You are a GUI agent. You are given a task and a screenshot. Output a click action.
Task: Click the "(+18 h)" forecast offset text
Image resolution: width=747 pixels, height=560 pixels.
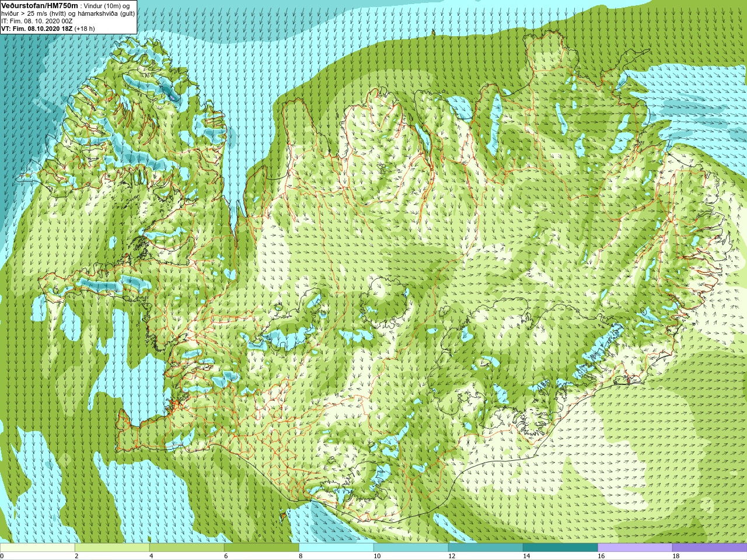(85, 29)
